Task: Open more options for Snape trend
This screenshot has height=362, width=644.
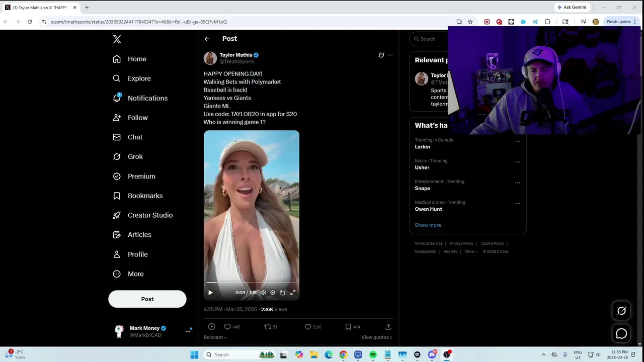Action: [517, 183]
